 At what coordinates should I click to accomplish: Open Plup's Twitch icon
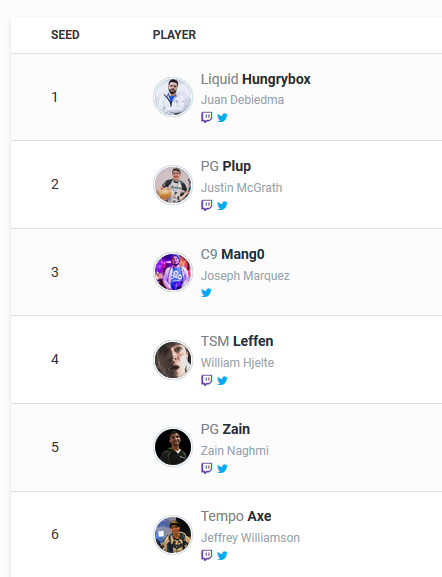click(206, 205)
